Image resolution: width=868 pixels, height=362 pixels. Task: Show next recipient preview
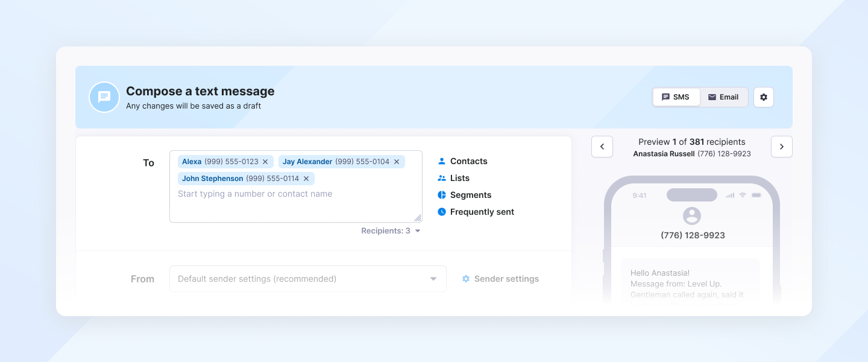pyautogui.click(x=782, y=147)
